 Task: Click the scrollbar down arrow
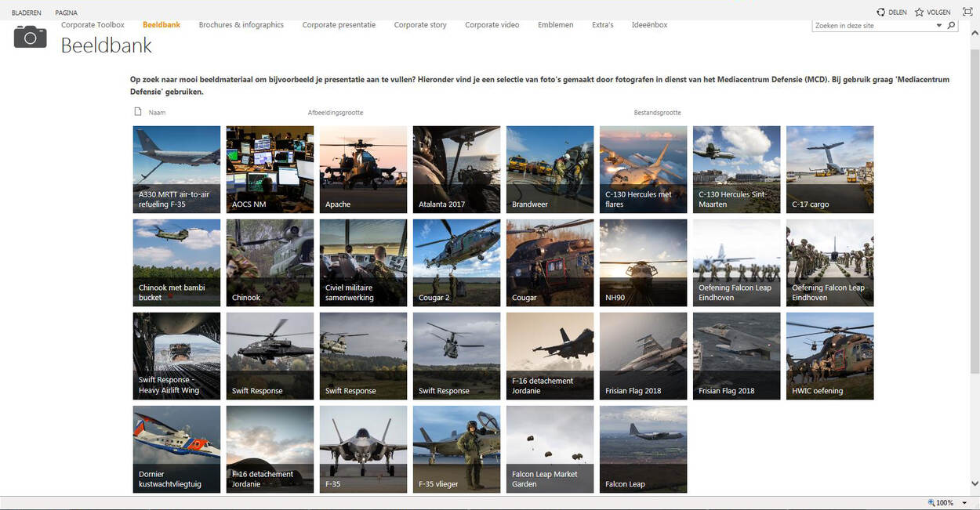point(975,484)
